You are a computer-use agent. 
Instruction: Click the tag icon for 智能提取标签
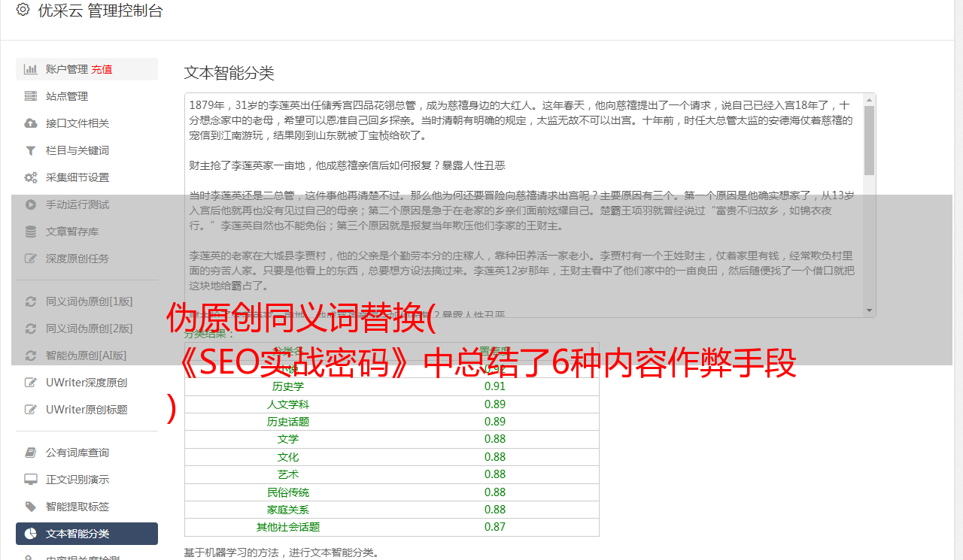[31, 507]
